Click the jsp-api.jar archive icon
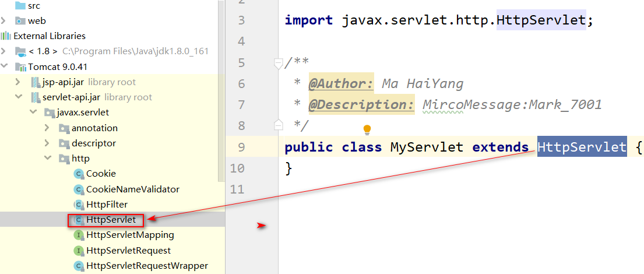The width and height of the screenshot is (644, 274). click(x=36, y=82)
